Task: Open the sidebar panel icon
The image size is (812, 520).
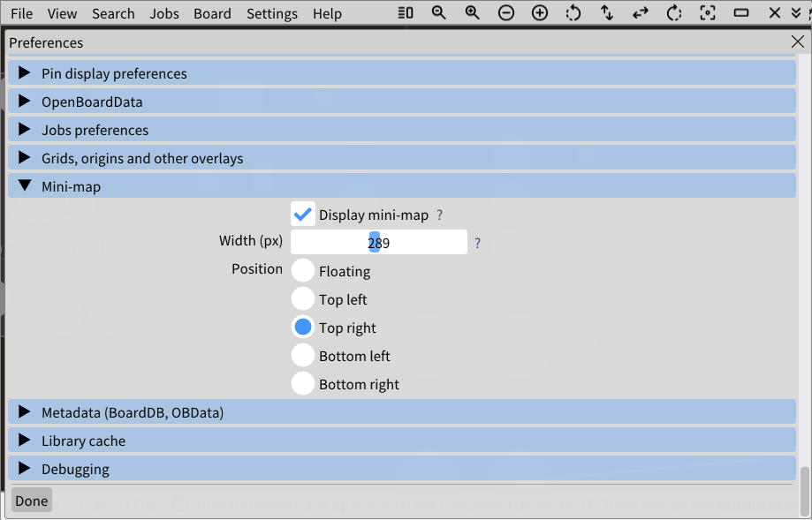Action: tap(406, 12)
